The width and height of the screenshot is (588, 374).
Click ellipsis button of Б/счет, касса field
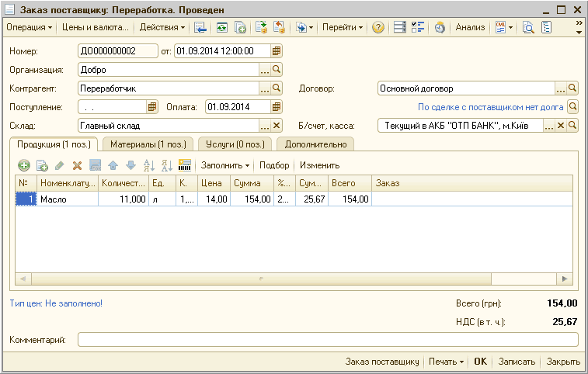tap(549, 126)
